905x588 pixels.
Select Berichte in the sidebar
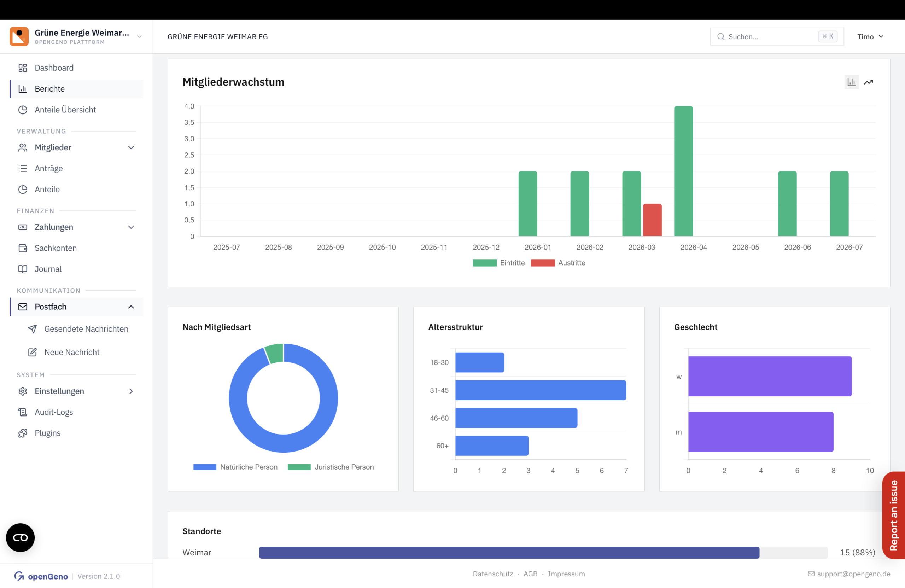(76, 89)
